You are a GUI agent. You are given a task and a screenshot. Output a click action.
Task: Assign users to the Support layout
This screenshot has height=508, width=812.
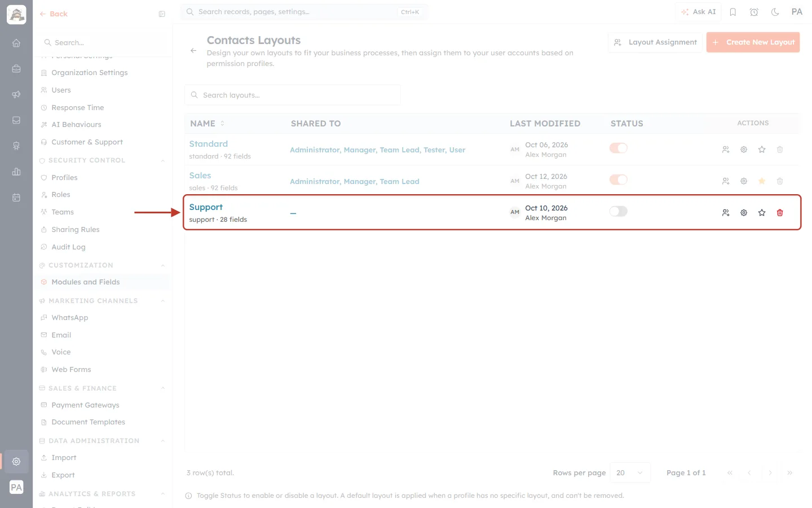coord(726,213)
